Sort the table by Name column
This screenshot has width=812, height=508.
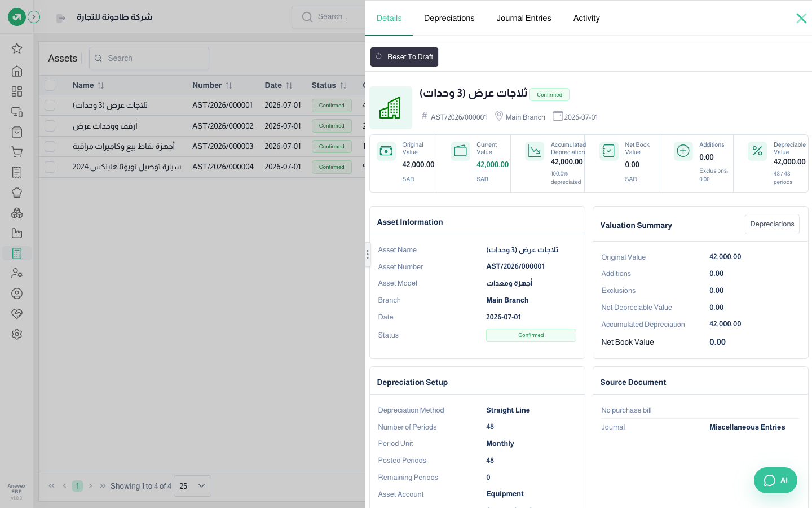point(89,85)
